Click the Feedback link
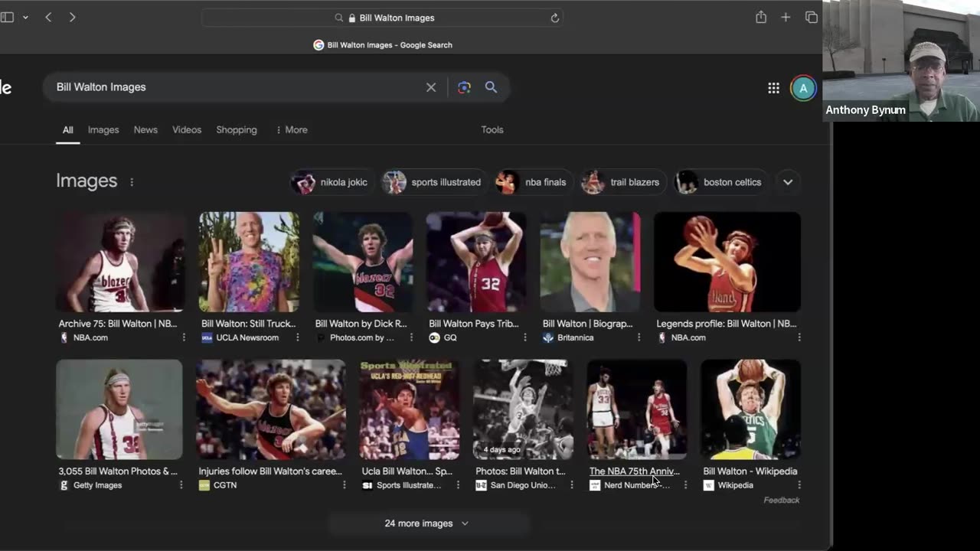The width and height of the screenshot is (980, 551). (x=782, y=500)
